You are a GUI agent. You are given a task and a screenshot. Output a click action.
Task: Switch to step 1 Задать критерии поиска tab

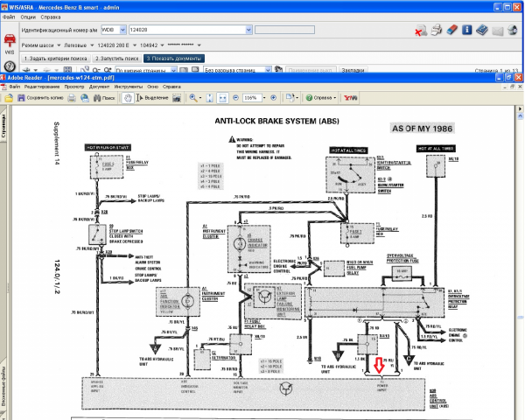coord(50,58)
